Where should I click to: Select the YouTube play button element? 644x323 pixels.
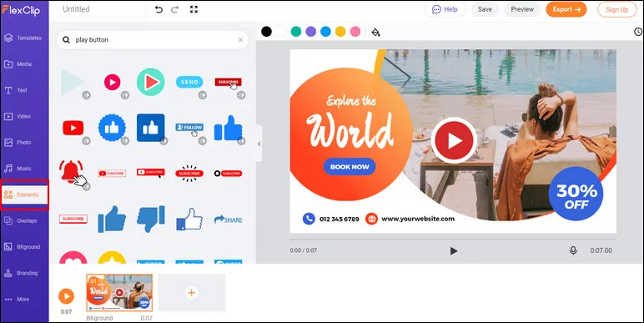pos(73,128)
